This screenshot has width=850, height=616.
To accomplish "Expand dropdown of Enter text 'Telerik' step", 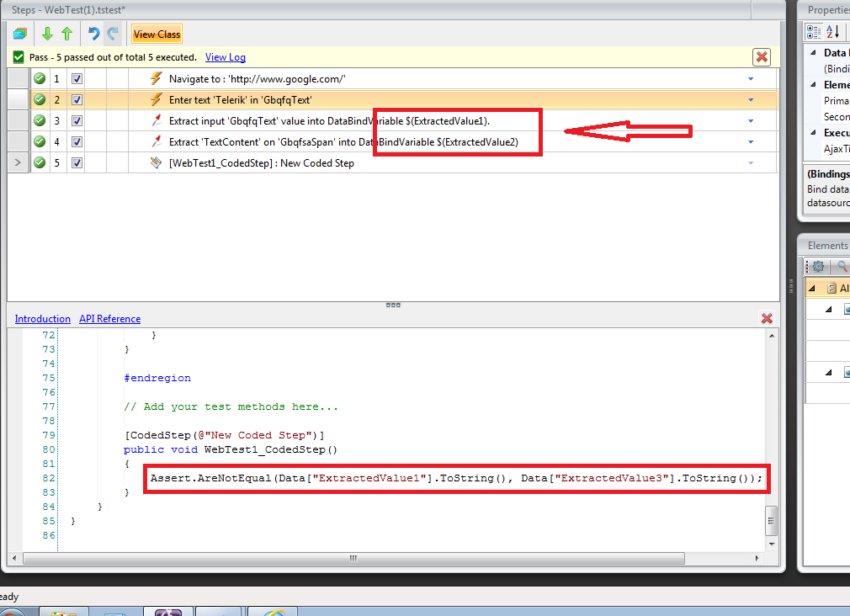I will coord(751,100).
